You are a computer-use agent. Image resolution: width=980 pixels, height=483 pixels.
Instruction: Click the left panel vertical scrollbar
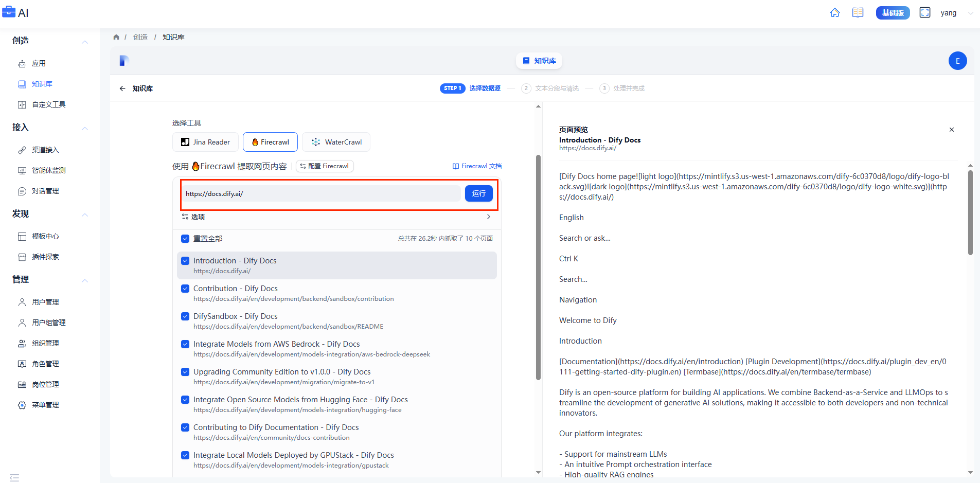point(538,267)
